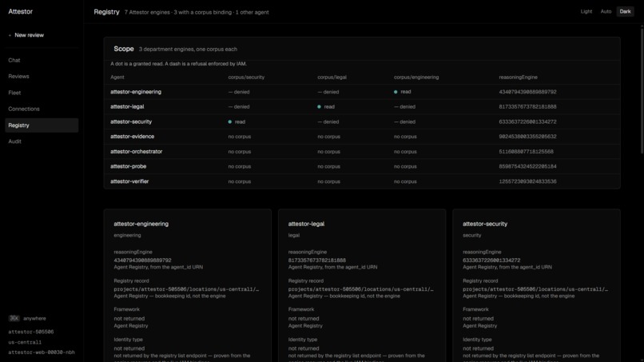Select the attestor-engineering table row name
This screenshot has width=644, height=362.
(136, 92)
